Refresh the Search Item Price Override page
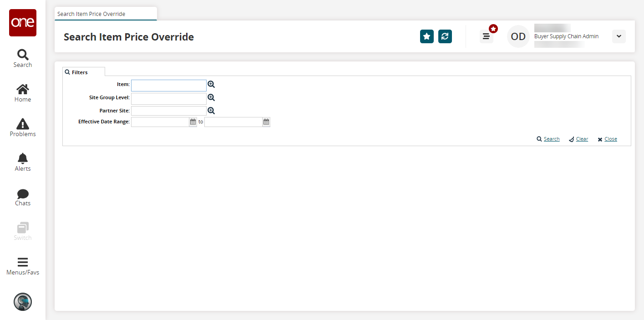Image resolution: width=644 pixels, height=320 pixels. click(445, 36)
